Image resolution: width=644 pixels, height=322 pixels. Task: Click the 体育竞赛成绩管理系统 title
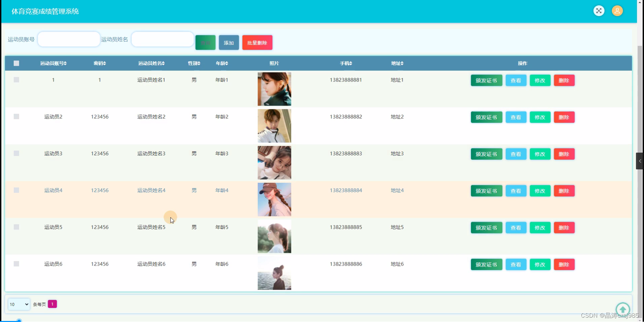45,11
